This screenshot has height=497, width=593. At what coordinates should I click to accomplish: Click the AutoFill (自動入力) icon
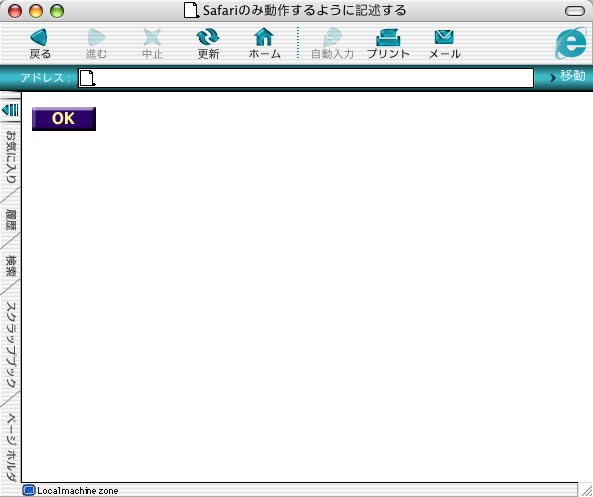click(332, 37)
